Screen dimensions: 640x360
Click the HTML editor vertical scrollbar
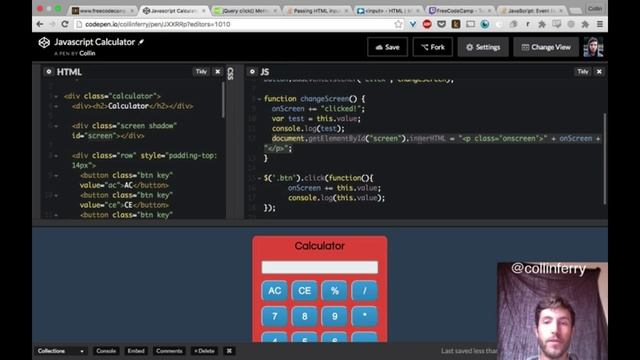click(x=223, y=100)
